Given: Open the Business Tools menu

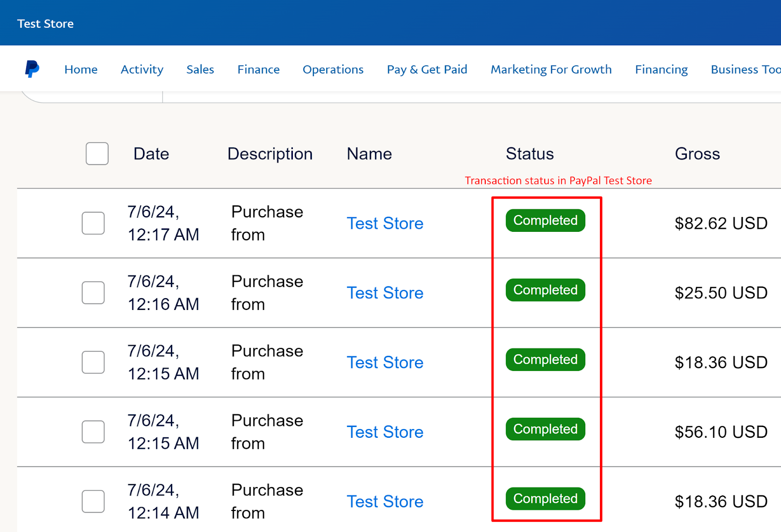Looking at the screenshot, I should [746, 69].
